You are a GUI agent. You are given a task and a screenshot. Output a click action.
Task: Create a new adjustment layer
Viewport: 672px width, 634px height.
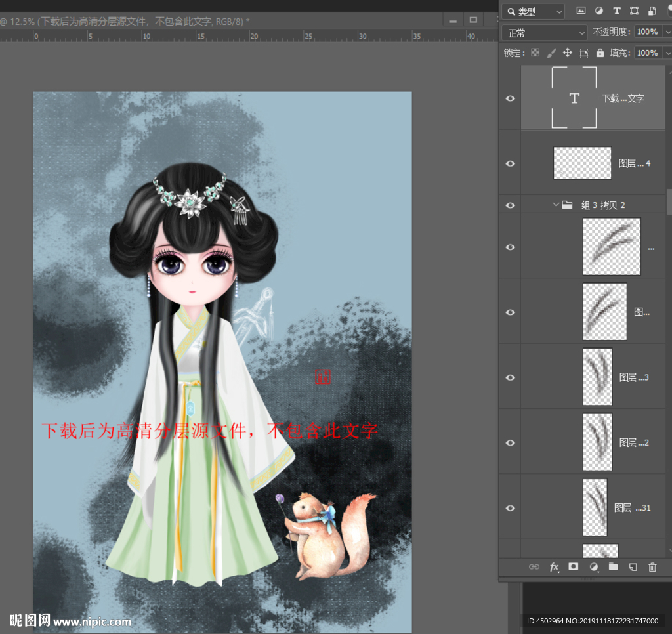tap(594, 567)
